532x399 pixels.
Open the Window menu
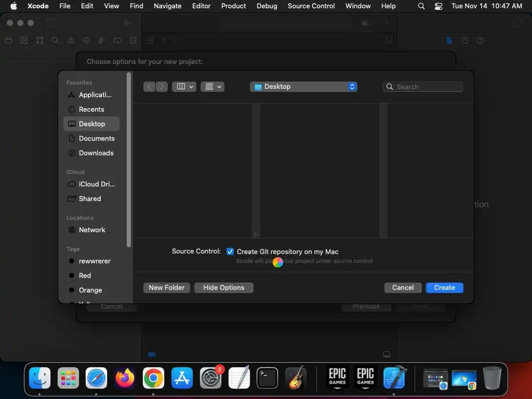coord(358,6)
